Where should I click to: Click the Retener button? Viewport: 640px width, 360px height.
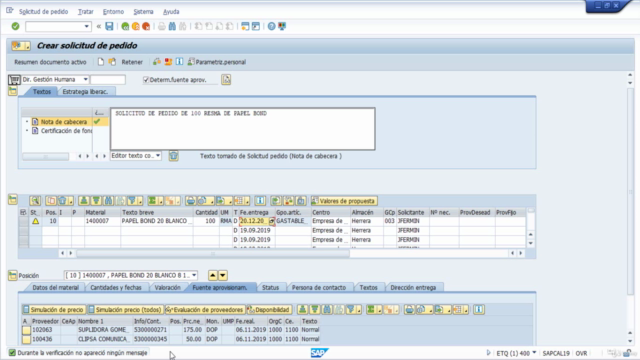(x=132, y=62)
